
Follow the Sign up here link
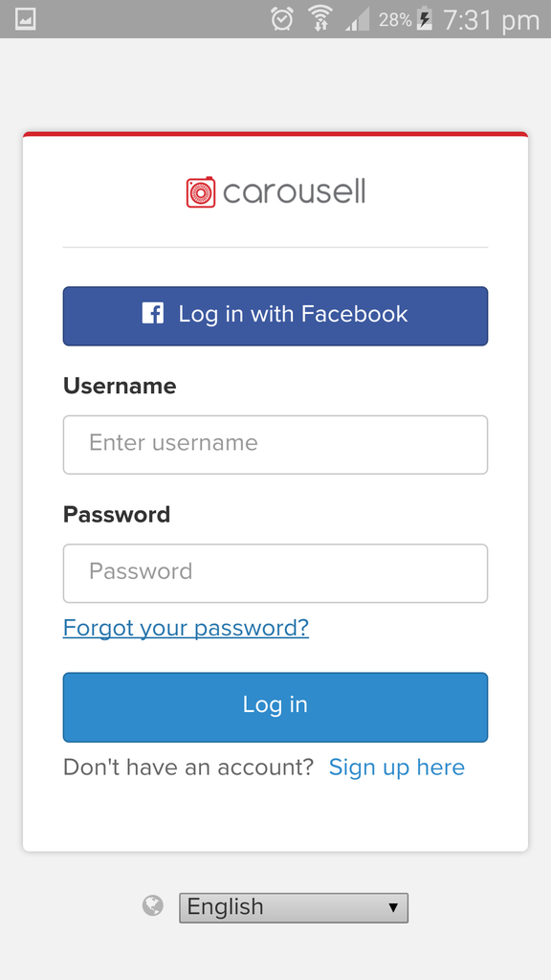pos(397,767)
